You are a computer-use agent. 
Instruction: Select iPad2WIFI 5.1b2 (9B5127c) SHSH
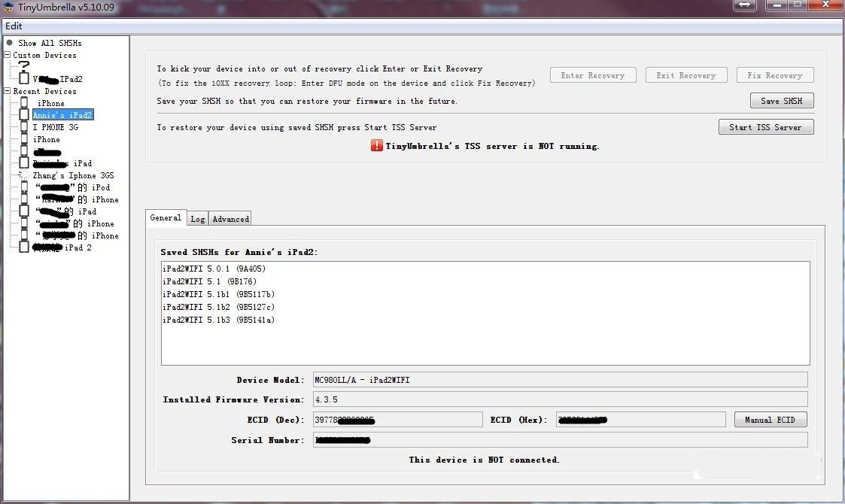(218, 307)
